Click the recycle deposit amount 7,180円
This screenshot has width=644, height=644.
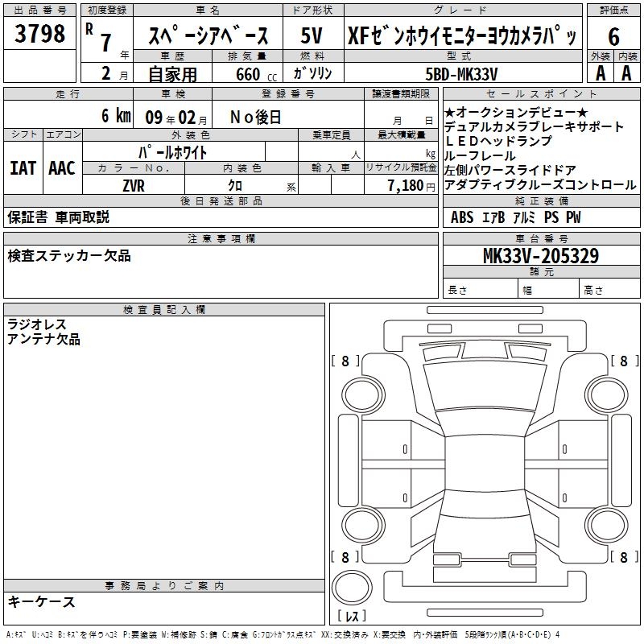pos(407,186)
